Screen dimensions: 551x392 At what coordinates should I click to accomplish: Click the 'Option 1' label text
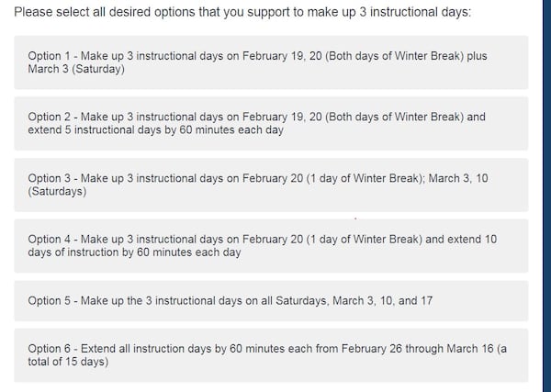[50, 56]
